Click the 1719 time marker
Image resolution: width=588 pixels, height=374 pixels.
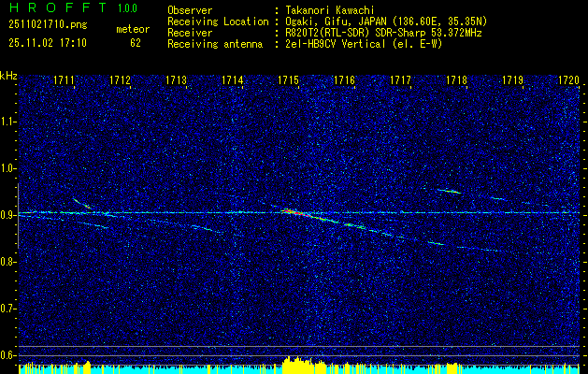pos(512,79)
